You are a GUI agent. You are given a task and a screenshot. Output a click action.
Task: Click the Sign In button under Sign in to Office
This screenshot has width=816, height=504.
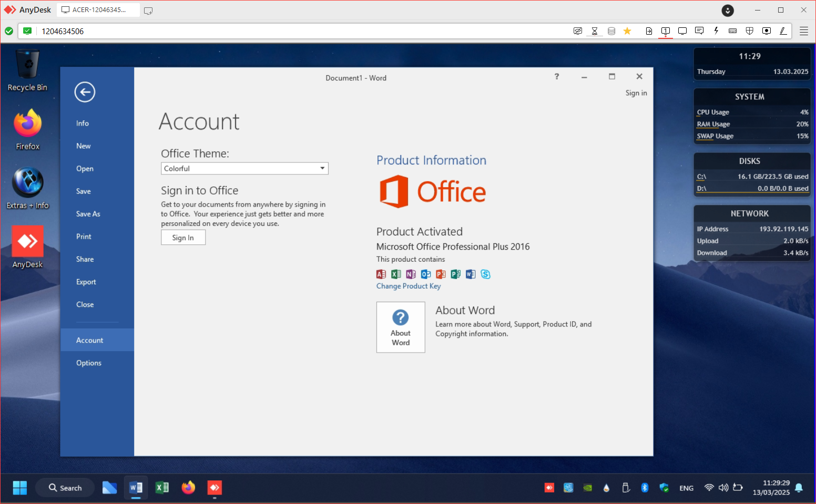(183, 238)
